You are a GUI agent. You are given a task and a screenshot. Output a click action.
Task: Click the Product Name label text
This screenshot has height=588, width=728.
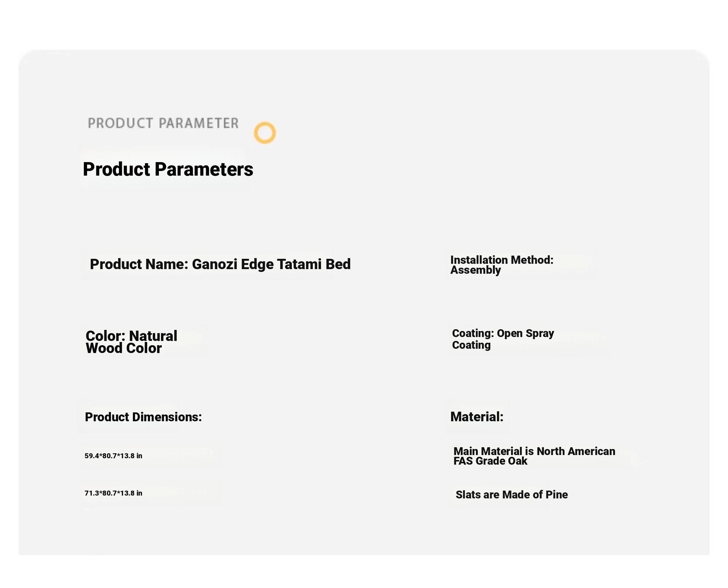(x=139, y=264)
